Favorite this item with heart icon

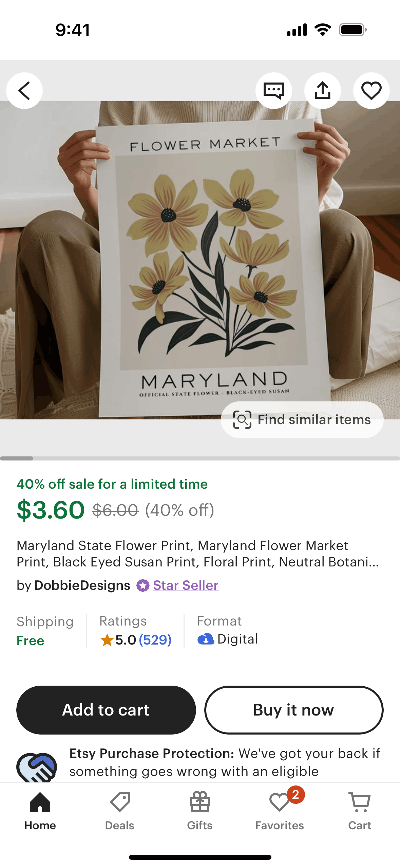coord(371,91)
